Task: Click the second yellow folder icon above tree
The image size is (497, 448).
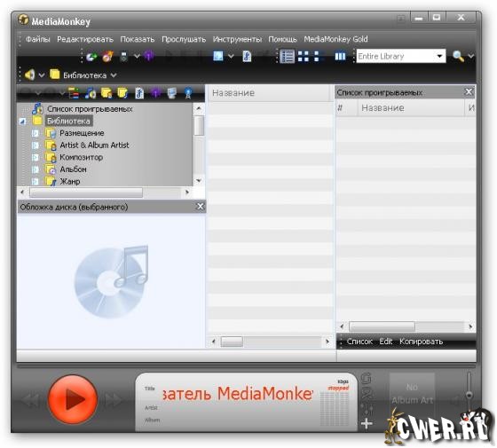Action: coord(122,93)
